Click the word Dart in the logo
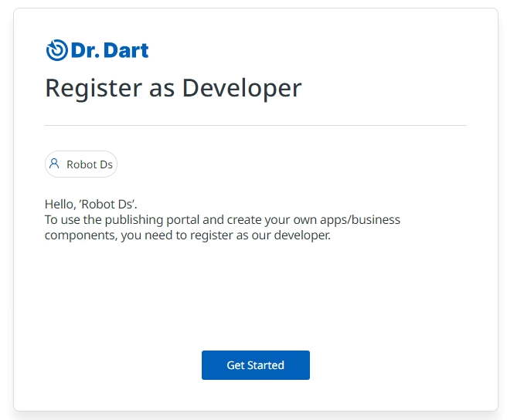The image size is (507, 420). tap(126, 51)
